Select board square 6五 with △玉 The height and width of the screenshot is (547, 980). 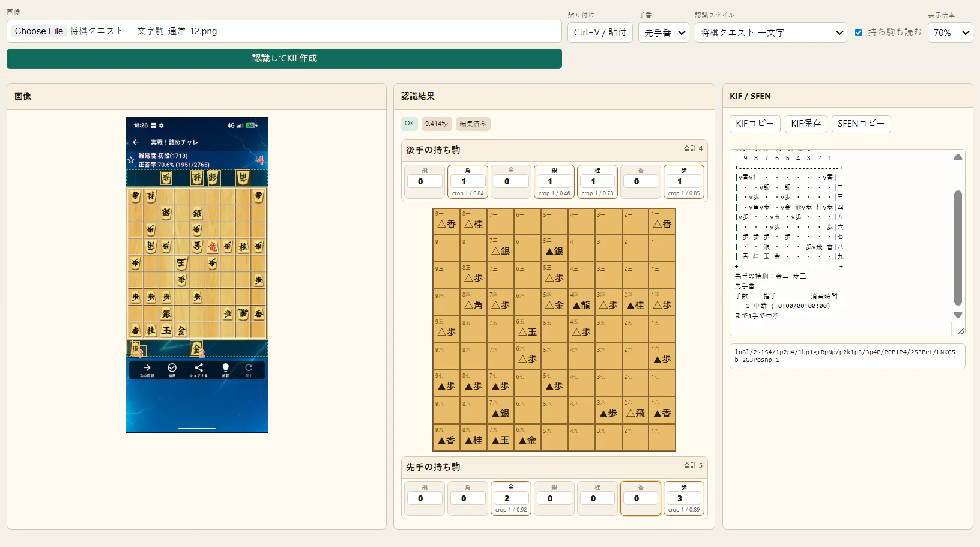tap(527, 330)
